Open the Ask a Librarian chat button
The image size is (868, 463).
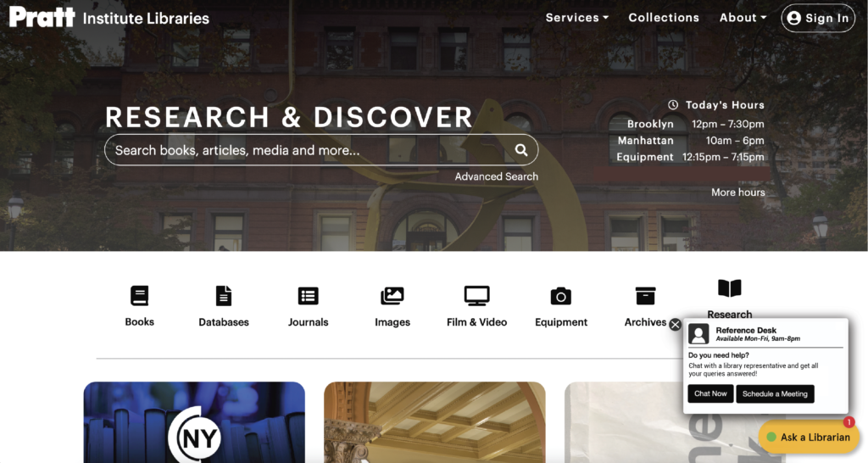(809, 437)
